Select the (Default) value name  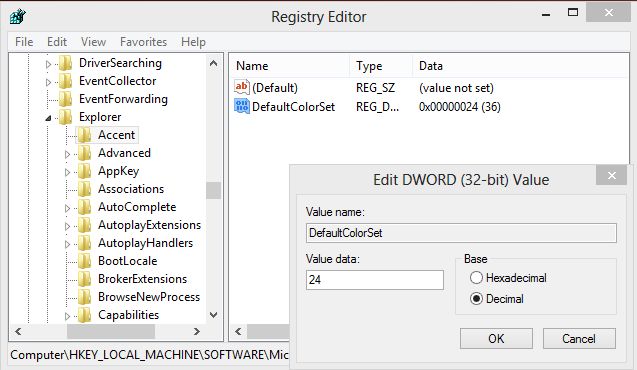tap(275, 88)
